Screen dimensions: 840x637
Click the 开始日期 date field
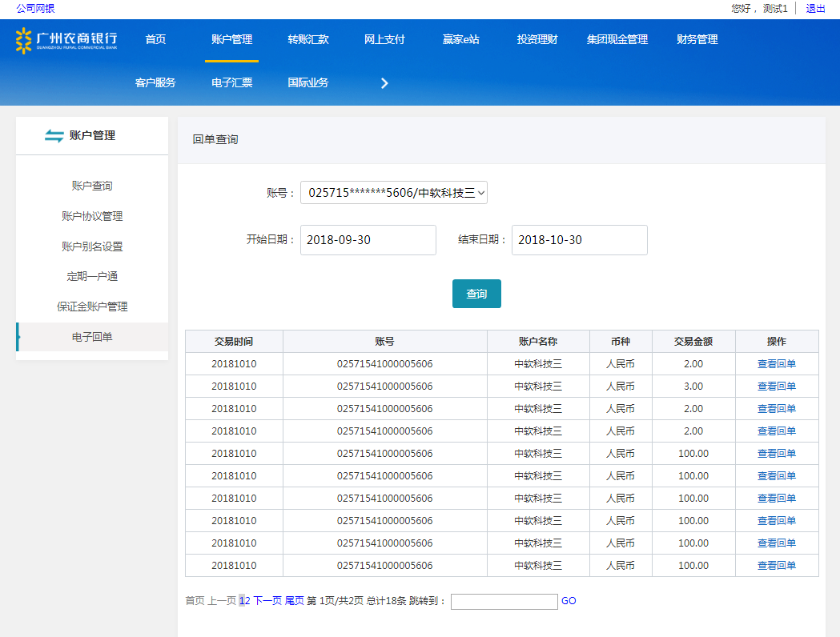point(368,240)
